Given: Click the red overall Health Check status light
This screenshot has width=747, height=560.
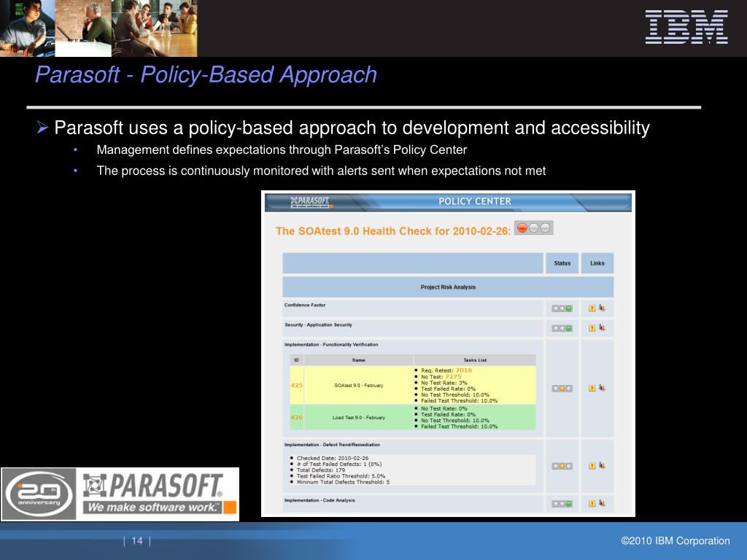Looking at the screenshot, I should 522,228.
